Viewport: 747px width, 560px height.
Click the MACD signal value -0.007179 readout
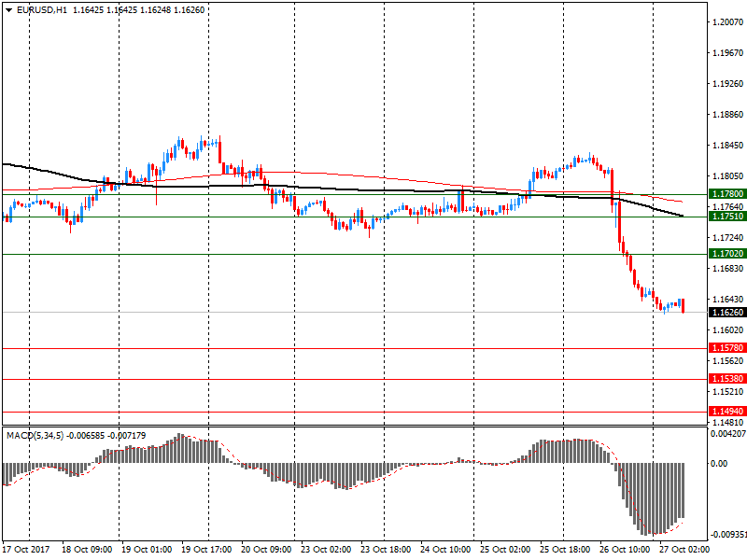pyautogui.click(x=127, y=436)
